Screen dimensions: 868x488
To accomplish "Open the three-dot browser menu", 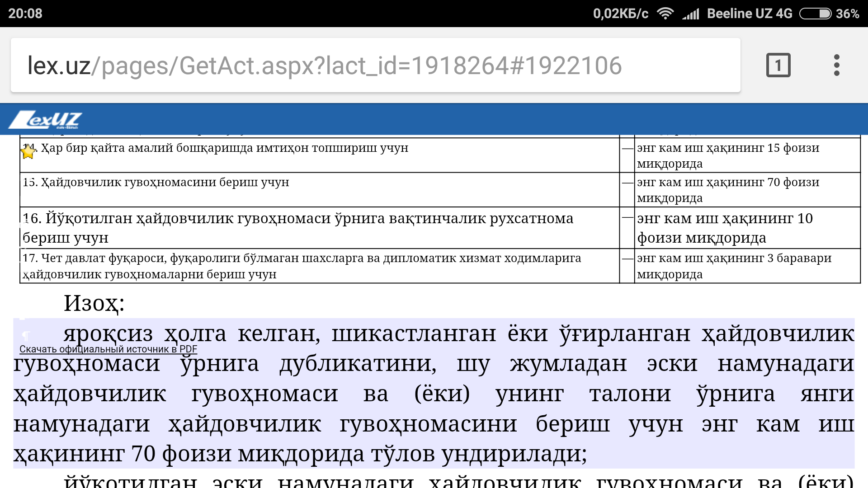I will [x=836, y=66].
